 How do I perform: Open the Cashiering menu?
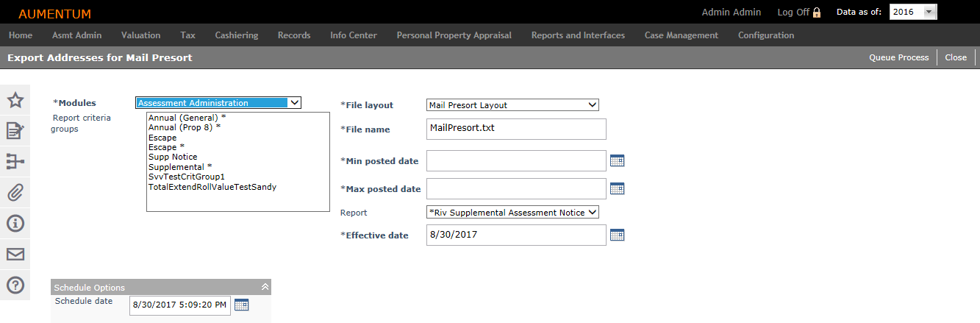coord(237,35)
